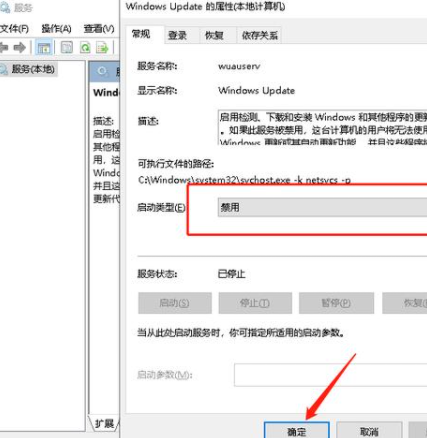Click the forward arrow toolbar icon
This screenshot has width=427, height=438.
pyautogui.click(x=20, y=48)
